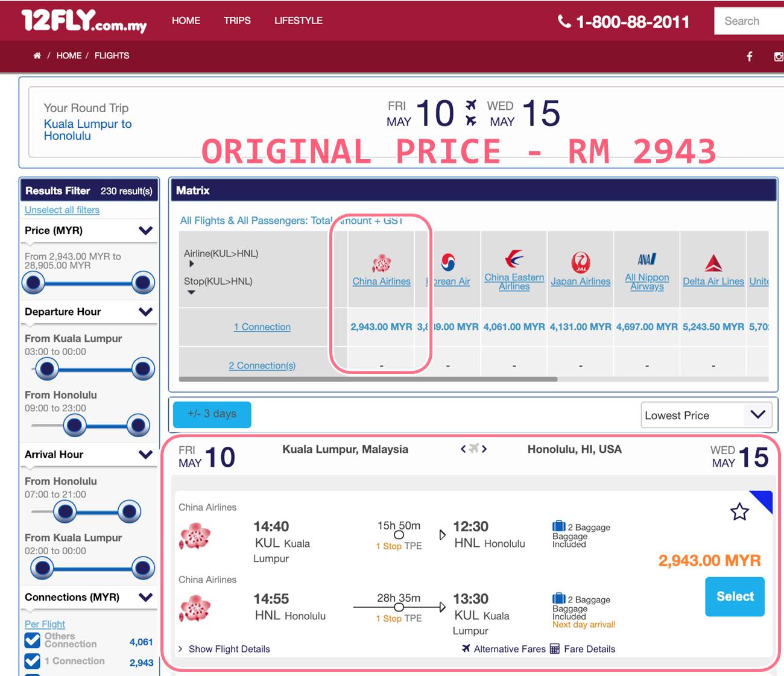The width and height of the screenshot is (784, 676).
Task: Click plane icon beside Alternative Fares
Action: point(466,649)
